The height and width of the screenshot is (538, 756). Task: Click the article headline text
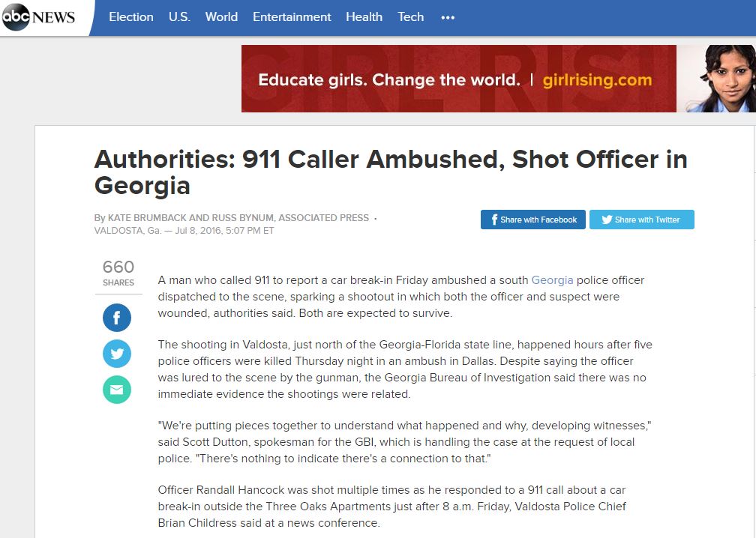point(391,172)
